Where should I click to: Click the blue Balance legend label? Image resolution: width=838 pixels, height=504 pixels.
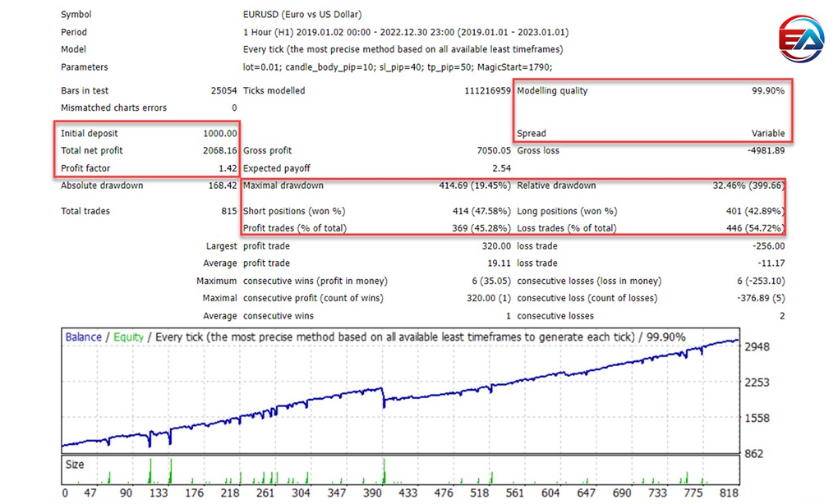point(83,337)
